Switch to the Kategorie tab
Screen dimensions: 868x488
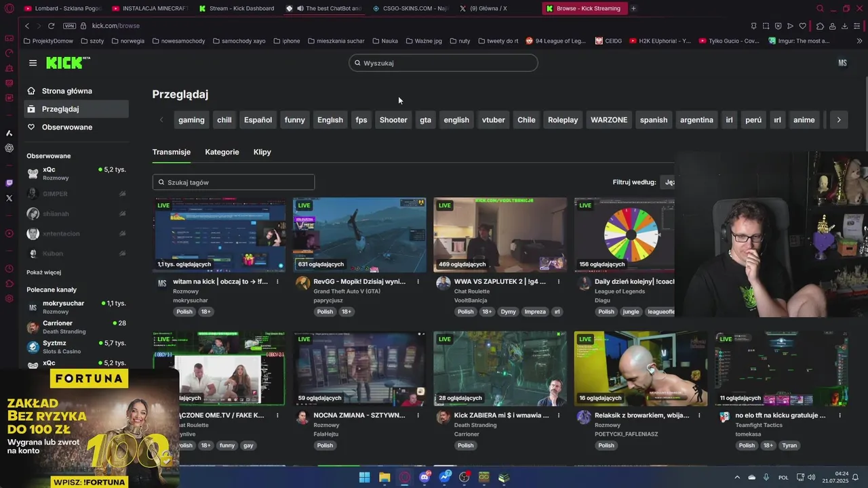pyautogui.click(x=222, y=152)
